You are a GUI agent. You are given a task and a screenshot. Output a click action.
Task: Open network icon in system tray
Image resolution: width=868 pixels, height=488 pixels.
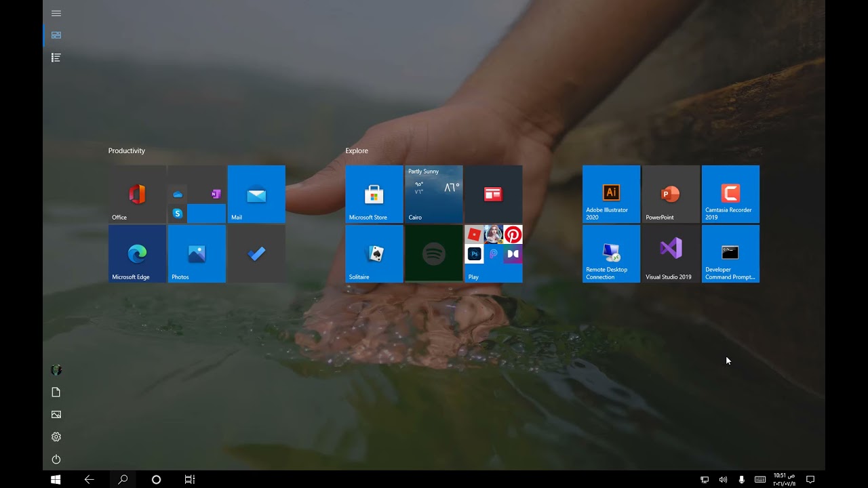[x=705, y=479]
